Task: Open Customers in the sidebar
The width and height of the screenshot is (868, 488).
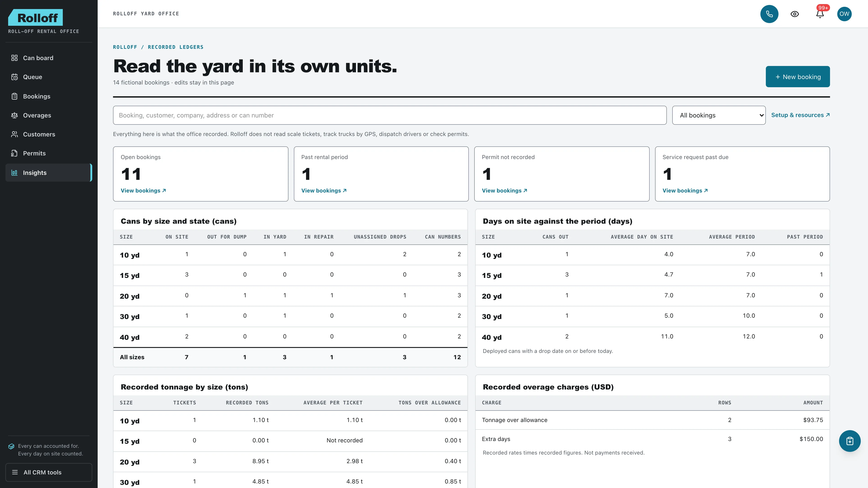Action: click(49, 134)
